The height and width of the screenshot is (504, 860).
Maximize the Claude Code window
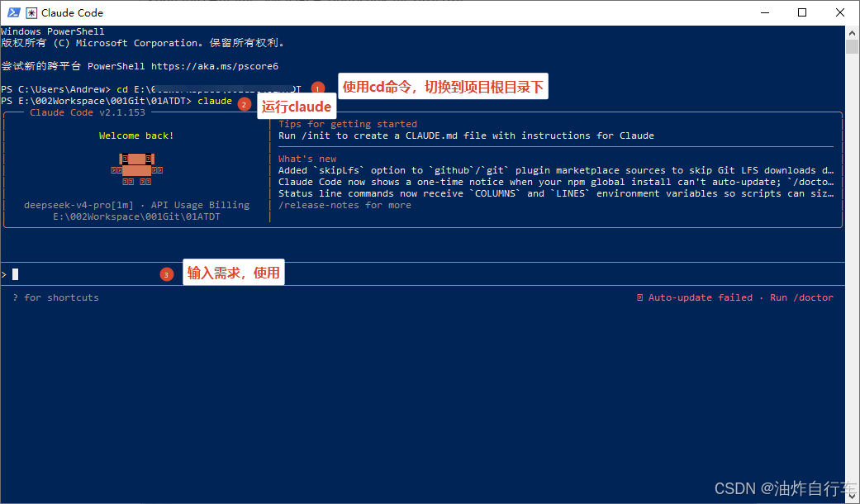tap(802, 12)
